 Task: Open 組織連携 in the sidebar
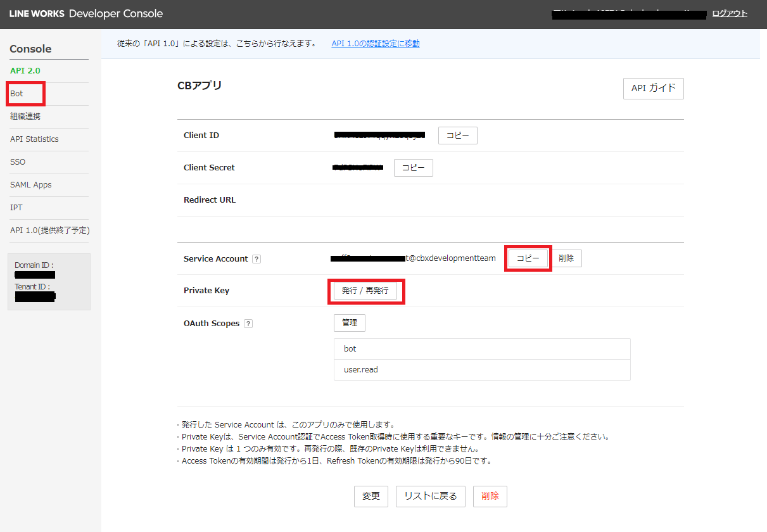click(x=25, y=117)
